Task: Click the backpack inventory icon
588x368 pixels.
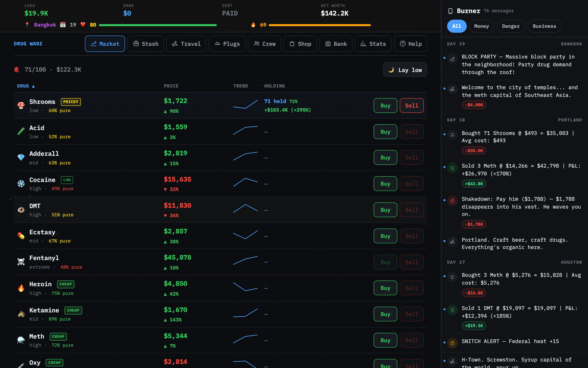Action: click(17, 70)
